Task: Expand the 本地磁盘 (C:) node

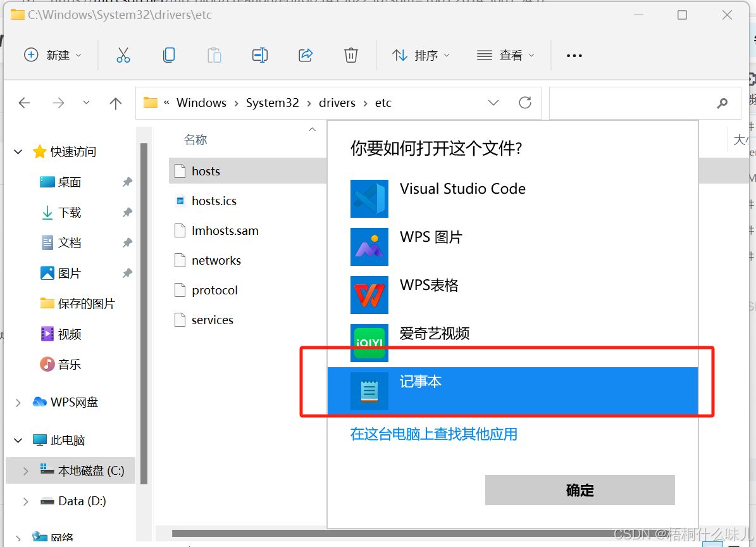Action: point(25,471)
